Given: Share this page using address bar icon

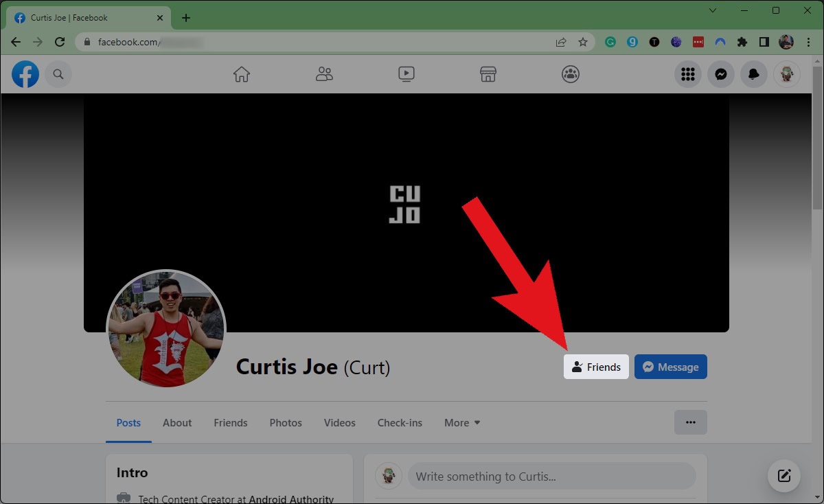Looking at the screenshot, I should pyautogui.click(x=561, y=42).
